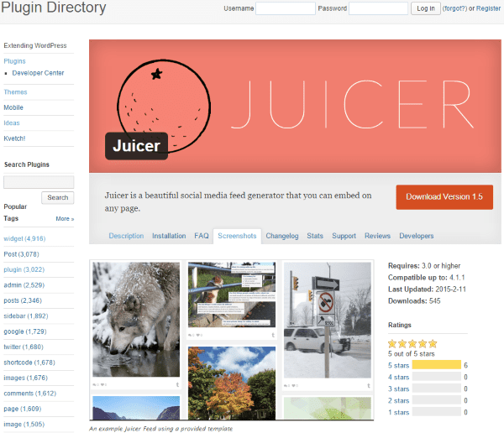Click the Kvetch! link

coord(14,138)
